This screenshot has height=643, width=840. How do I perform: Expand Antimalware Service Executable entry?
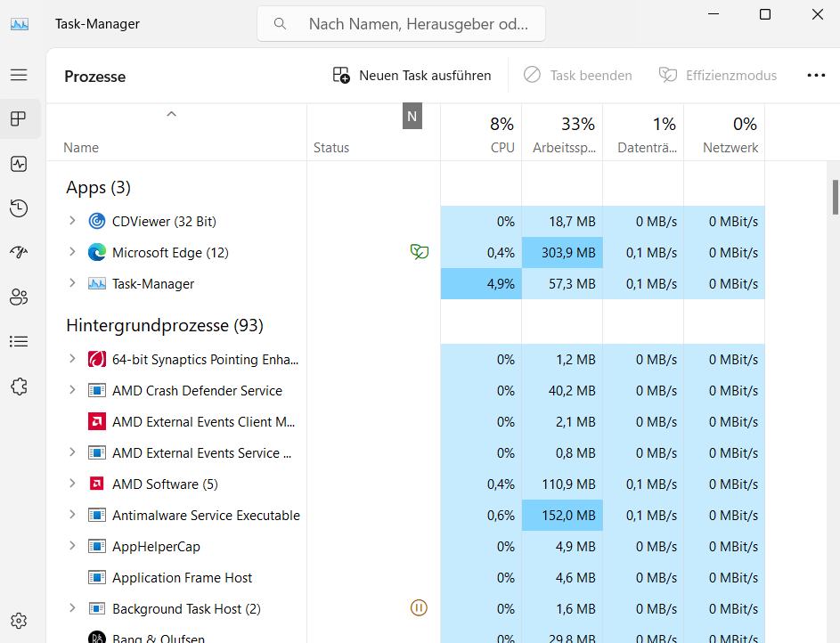coord(72,516)
